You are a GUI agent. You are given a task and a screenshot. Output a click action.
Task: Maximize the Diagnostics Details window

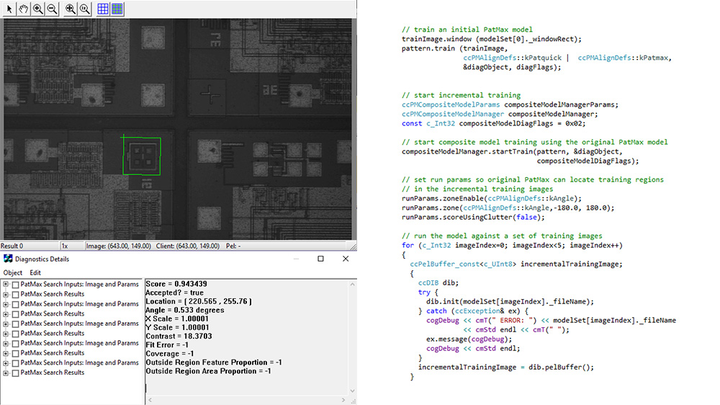[x=320, y=259]
